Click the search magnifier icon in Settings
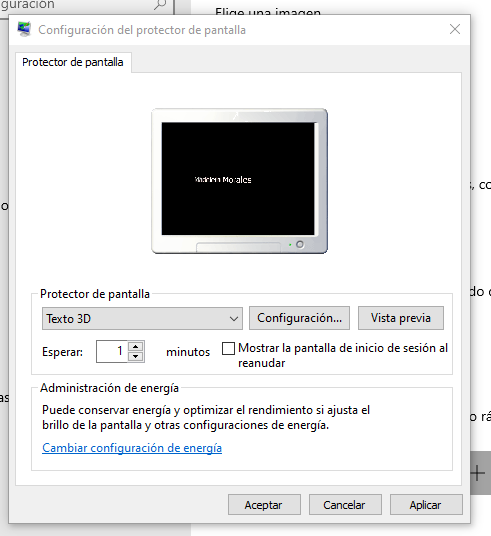Screen dimensions: 491x536 coord(160,4)
